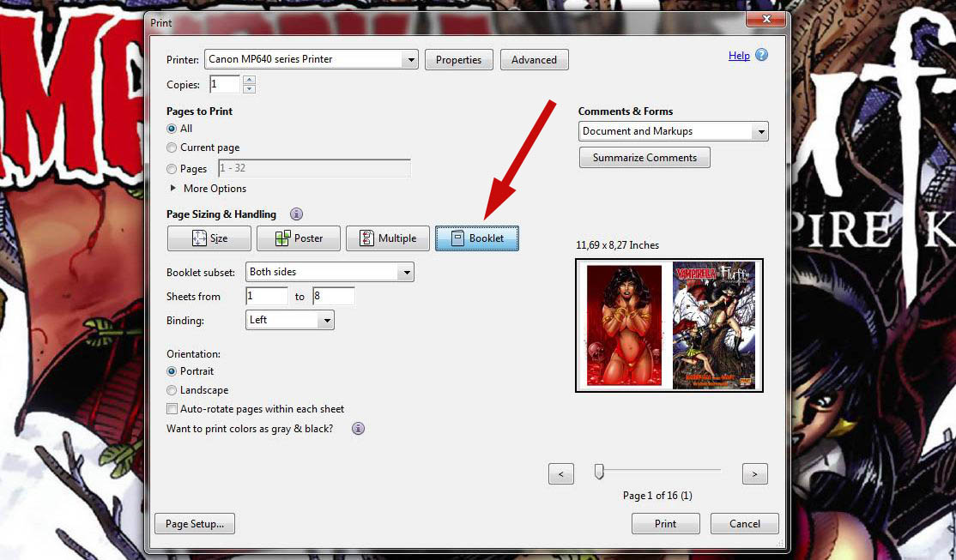
Task: Click info icon next to gray & black question
Action: pos(359,429)
